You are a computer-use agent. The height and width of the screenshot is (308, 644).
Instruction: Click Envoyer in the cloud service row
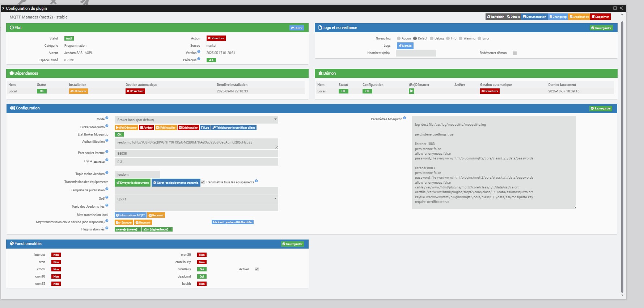(124, 222)
